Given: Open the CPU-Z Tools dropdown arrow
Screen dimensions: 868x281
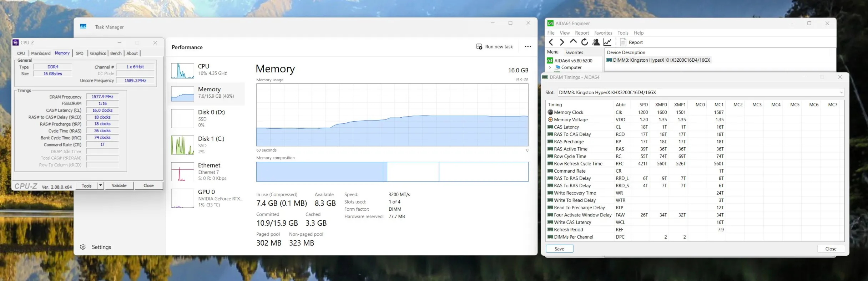Looking at the screenshot, I should pos(100,185).
